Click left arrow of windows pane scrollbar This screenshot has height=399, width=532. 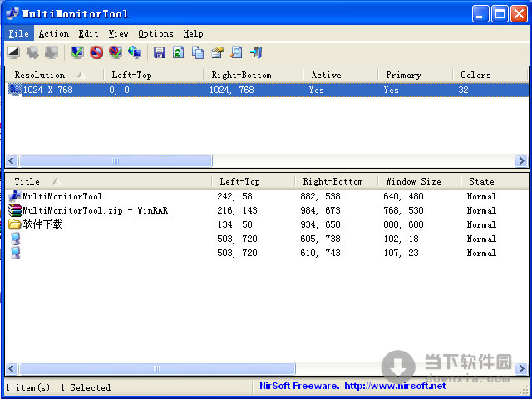click(12, 369)
